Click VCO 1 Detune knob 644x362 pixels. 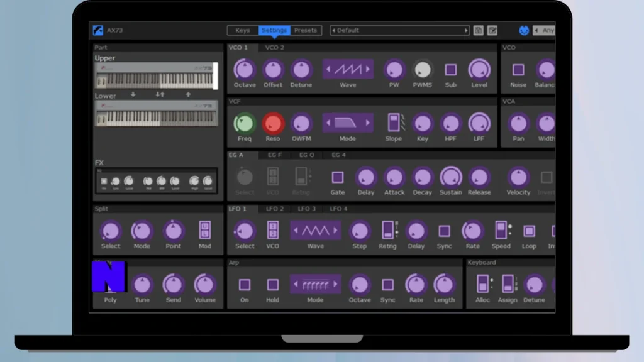click(x=301, y=69)
